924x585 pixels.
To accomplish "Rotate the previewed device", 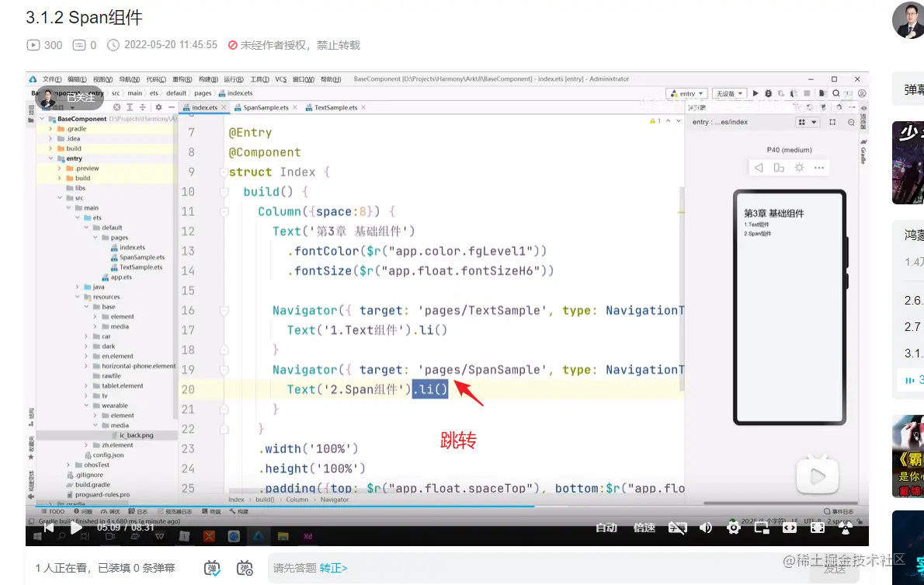I will tap(779, 168).
